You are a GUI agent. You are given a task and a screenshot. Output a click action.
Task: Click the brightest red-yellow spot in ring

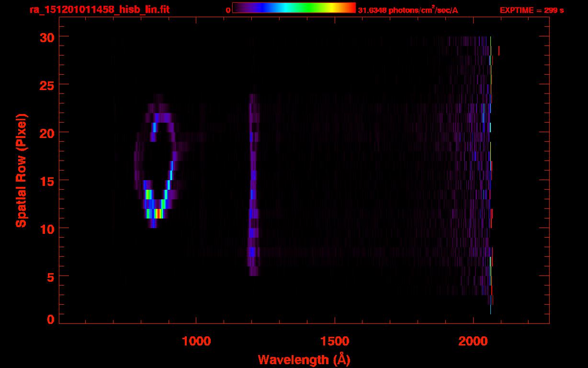pyautogui.click(x=156, y=213)
